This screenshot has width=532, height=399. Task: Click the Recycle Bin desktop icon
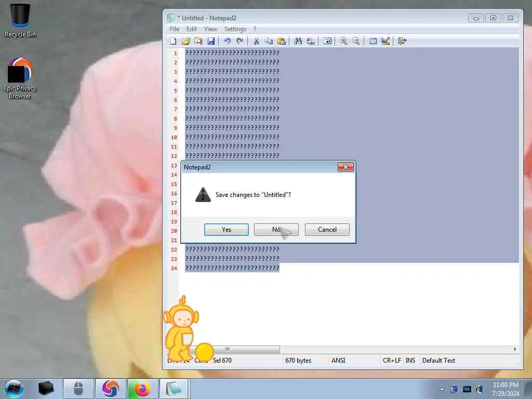tap(20, 20)
